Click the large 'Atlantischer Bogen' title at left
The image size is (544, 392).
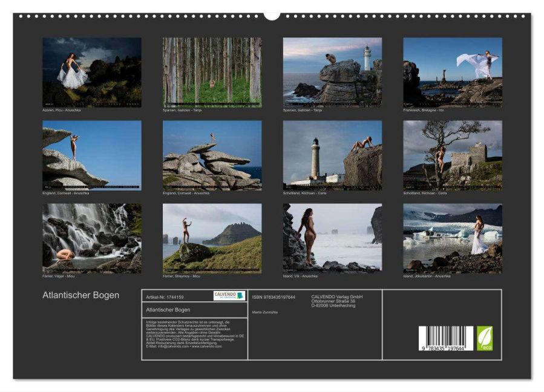click(80, 296)
